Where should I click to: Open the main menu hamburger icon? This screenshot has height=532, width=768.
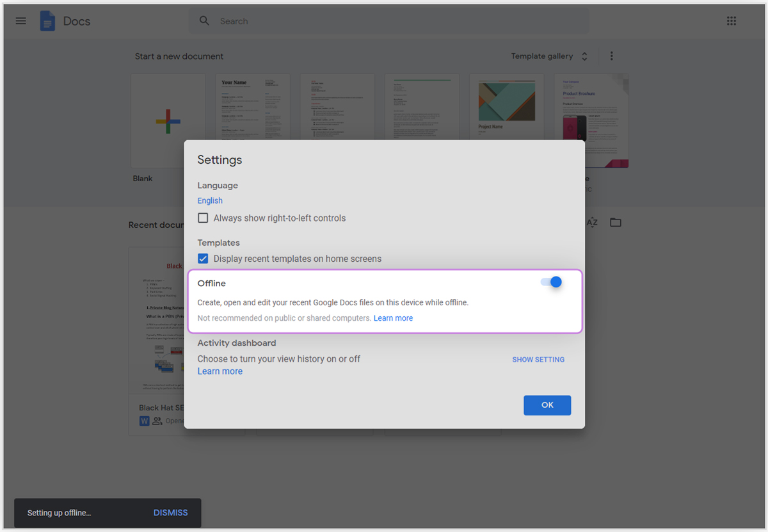pos(21,21)
